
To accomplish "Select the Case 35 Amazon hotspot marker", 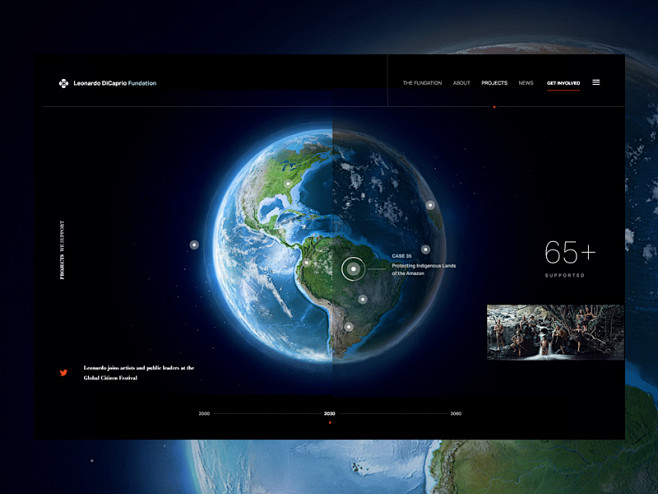I will (353, 269).
